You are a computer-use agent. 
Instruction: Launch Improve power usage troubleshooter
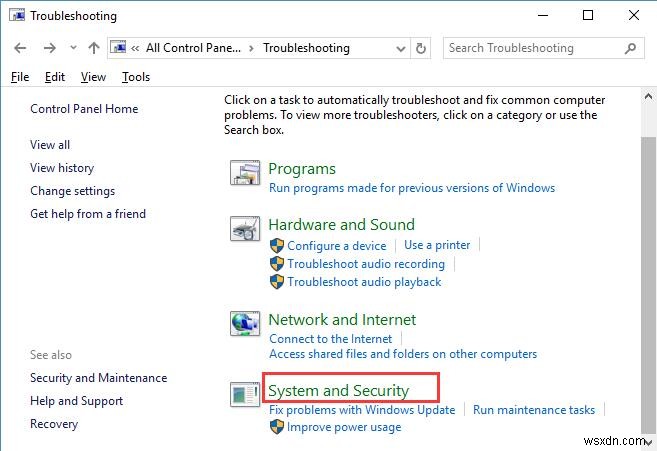pyautogui.click(x=344, y=428)
